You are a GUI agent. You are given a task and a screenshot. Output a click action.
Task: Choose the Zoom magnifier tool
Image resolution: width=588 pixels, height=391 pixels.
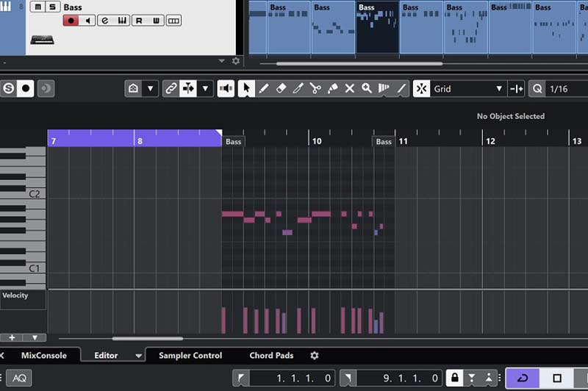click(367, 88)
